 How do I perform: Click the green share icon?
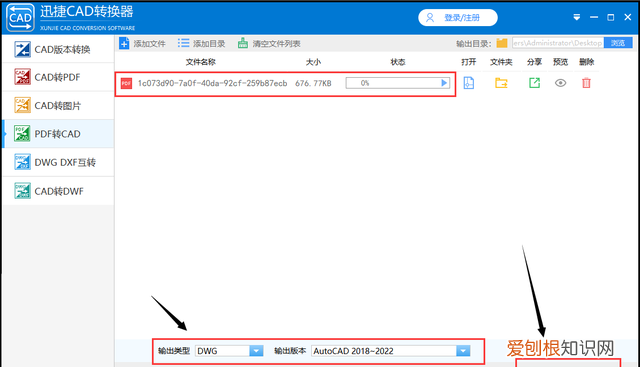click(534, 83)
